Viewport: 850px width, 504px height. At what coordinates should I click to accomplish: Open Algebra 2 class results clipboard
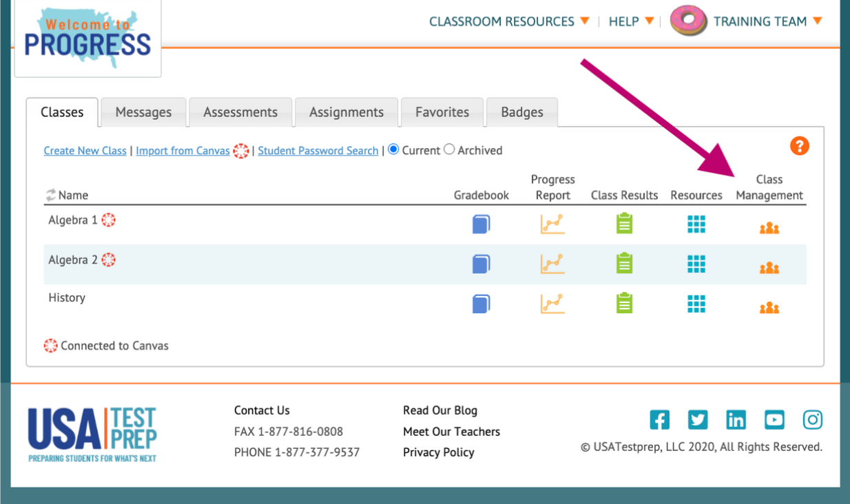[624, 263]
